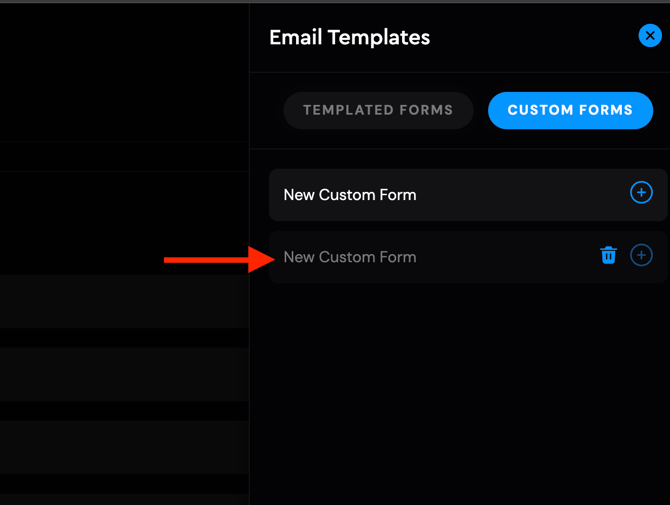
Task: Click empty space left of Templated Forms tab
Action: [267, 110]
